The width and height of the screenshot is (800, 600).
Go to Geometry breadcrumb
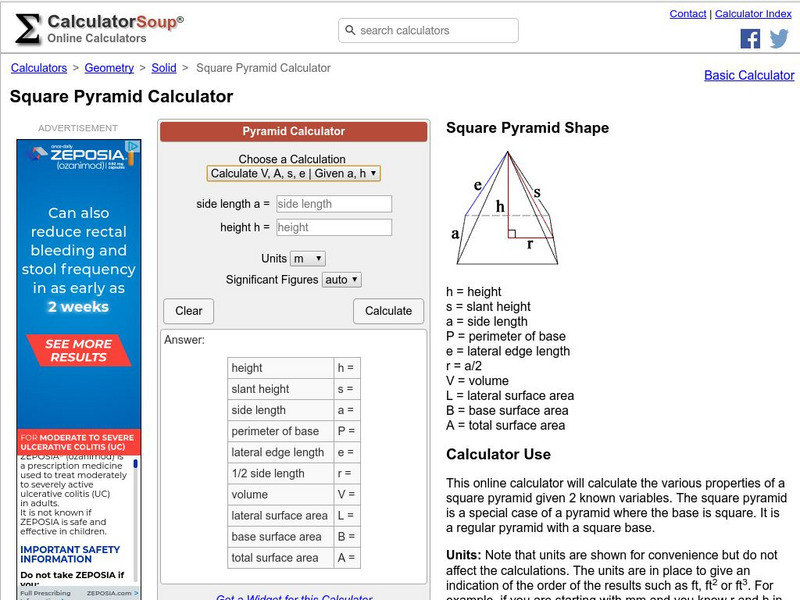tap(109, 68)
